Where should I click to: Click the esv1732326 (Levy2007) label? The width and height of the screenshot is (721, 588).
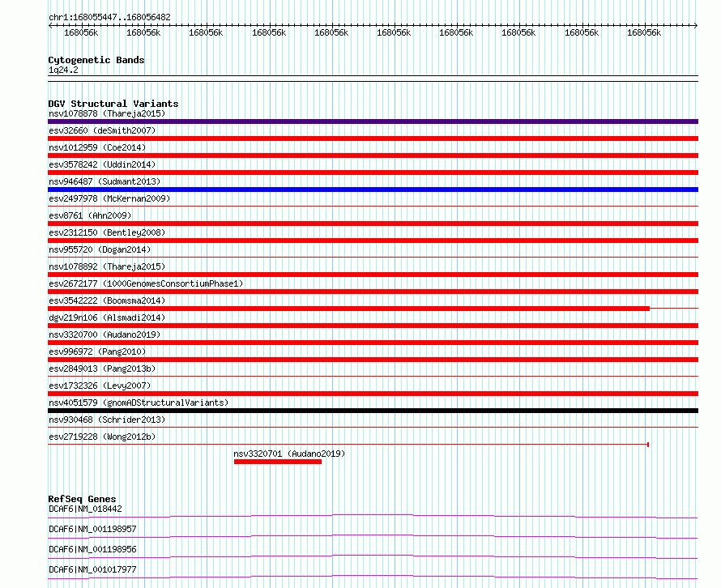[100, 386]
